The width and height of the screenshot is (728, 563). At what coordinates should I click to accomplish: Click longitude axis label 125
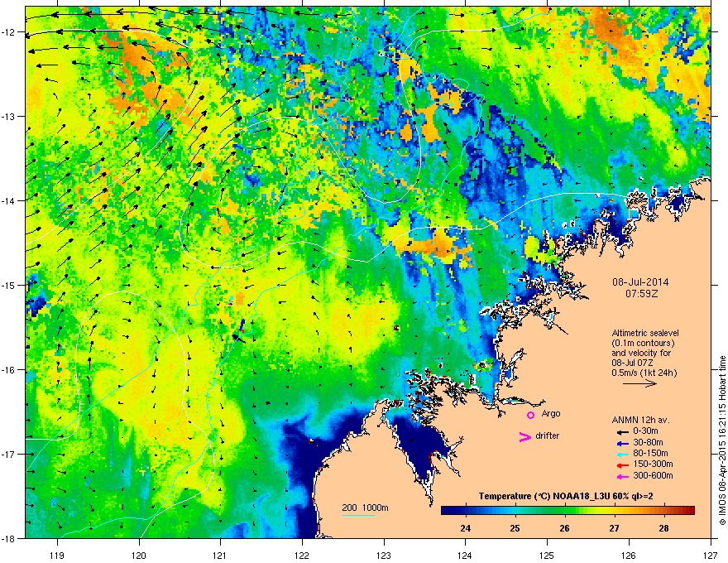tap(547, 555)
